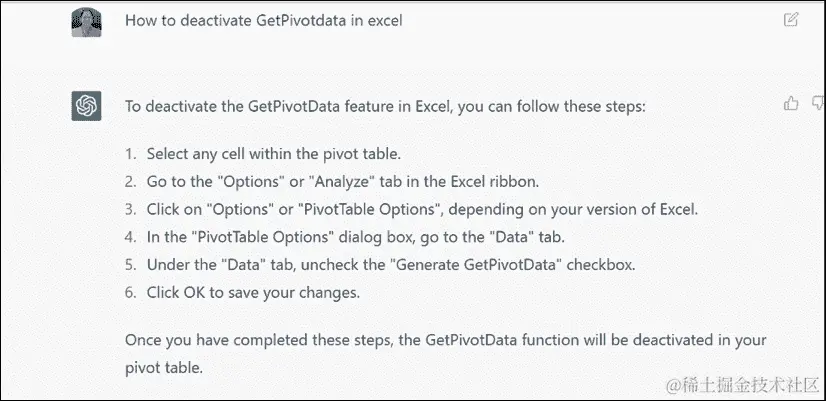The width and height of the screenshot is (826, 401).
Task: Click the edit message pencil icon
Action: coord(791,20)
